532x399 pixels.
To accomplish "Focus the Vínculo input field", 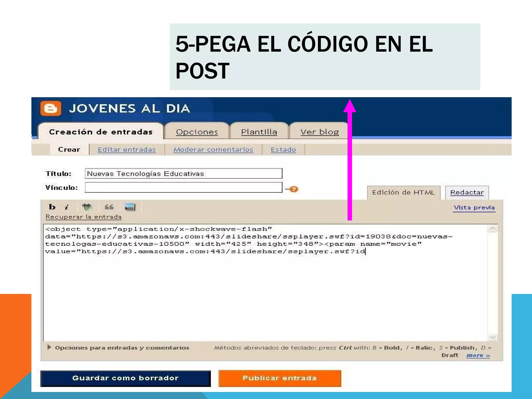I will coord(184,188).
